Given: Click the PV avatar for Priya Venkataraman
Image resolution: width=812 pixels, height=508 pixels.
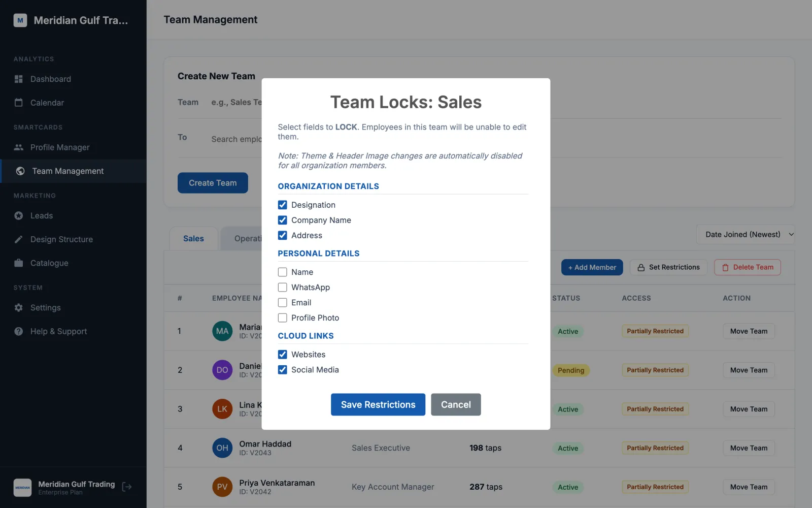Looking at the screenshot, I should coord(222,487).
